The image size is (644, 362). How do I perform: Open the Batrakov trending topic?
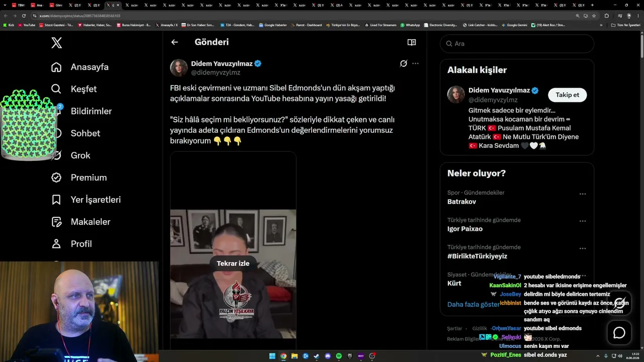[461, 202]
